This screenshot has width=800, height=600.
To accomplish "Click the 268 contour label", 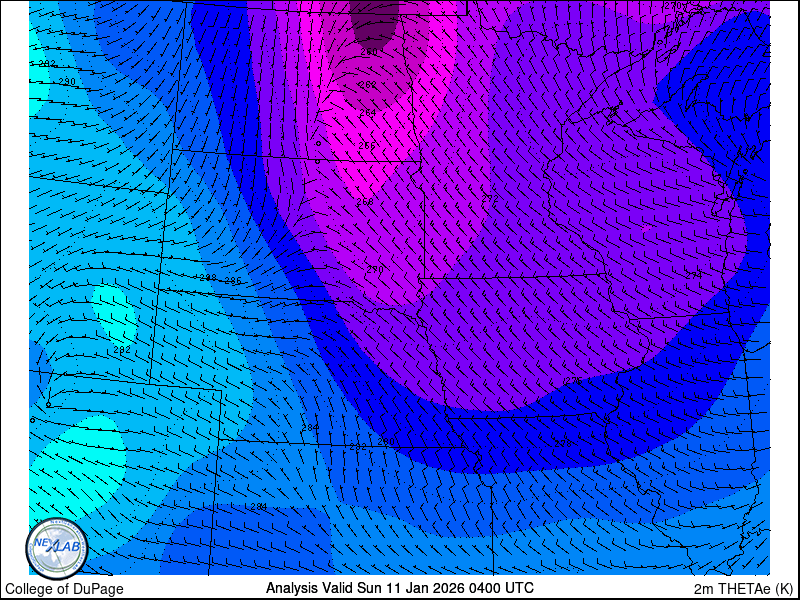I will (365, 202).
